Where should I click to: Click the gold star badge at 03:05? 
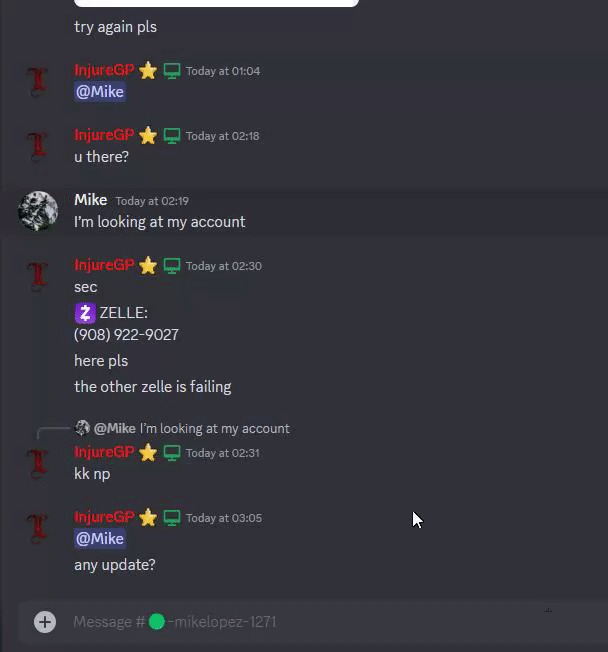click(x=148, y=518)
